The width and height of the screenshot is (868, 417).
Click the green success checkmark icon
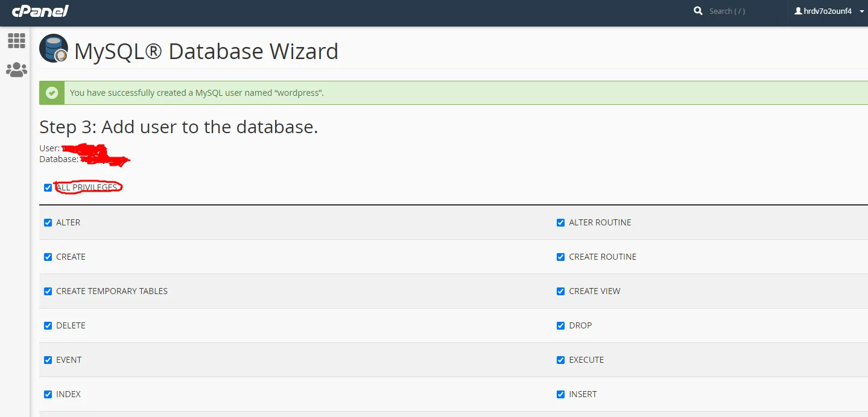52,93
